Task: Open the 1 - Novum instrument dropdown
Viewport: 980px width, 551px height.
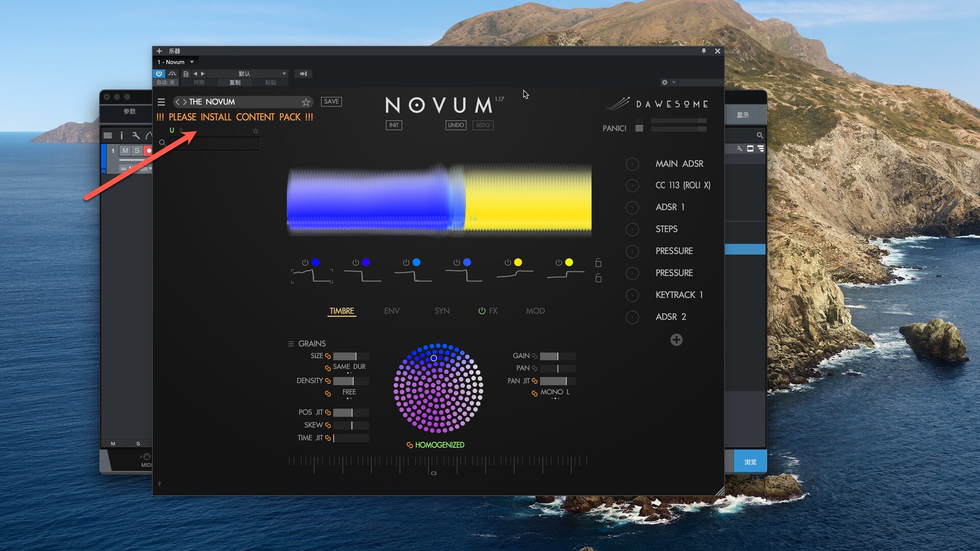Action: (x=192, y=62)
